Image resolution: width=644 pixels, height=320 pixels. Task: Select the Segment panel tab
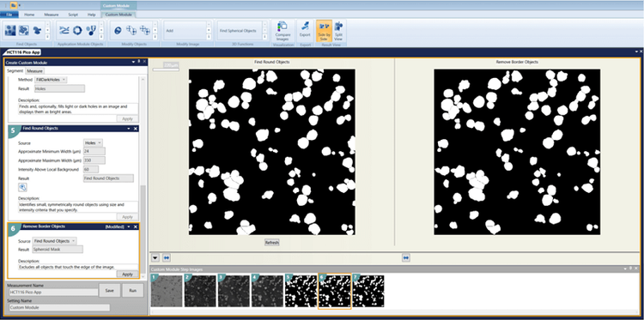15,71
